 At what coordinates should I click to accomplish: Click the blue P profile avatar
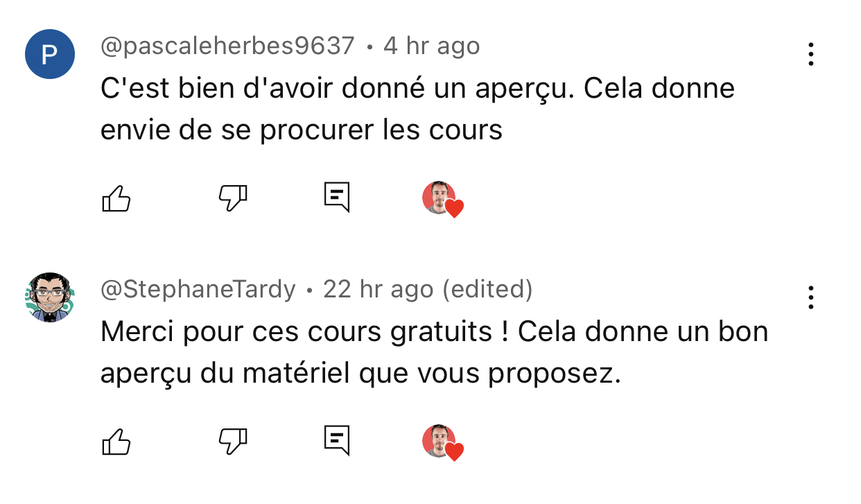(50, 54)
